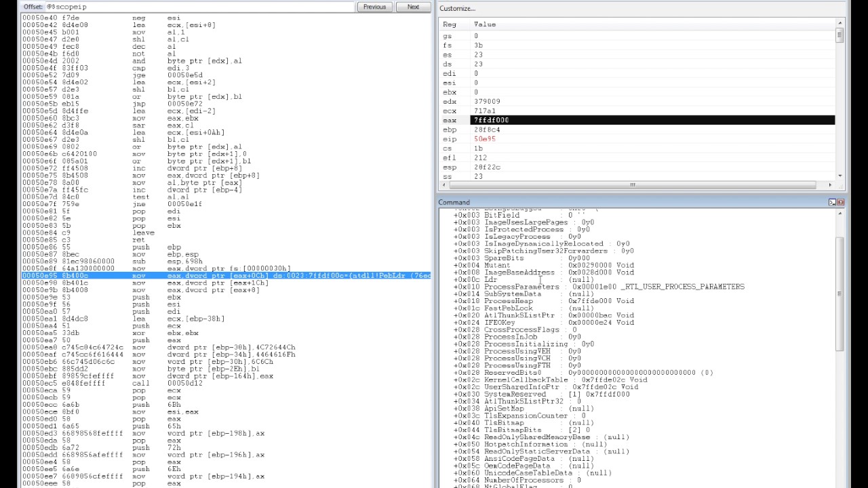Focus the Offset input field

pyautogui.click(x=199, y=7)
